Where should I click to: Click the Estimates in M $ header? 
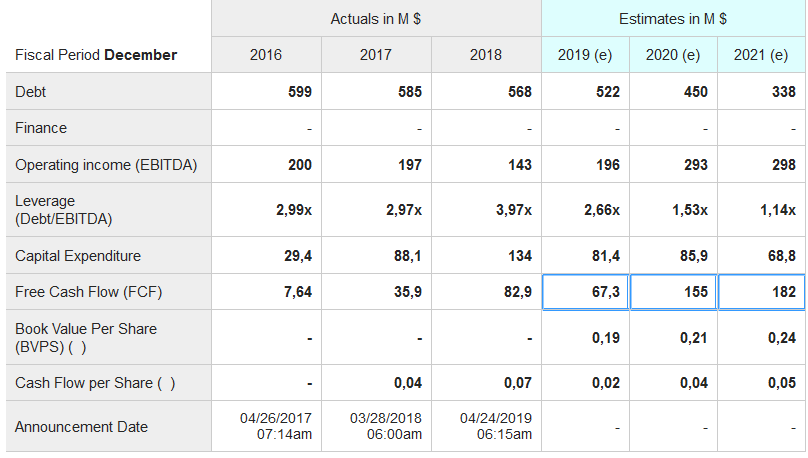coord(673,19)
